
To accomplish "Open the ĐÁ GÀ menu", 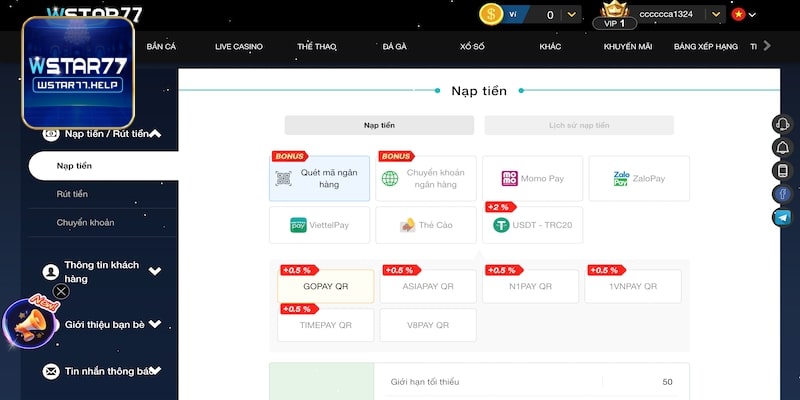I will 394,46.
